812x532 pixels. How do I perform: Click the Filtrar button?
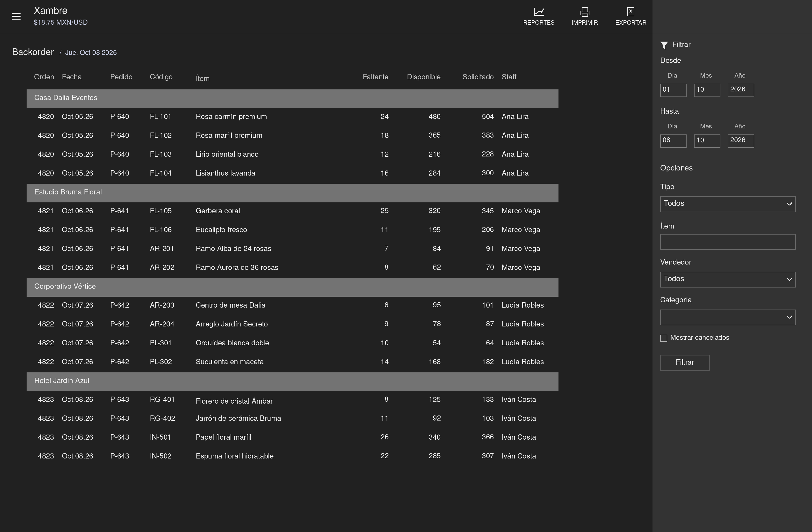click(685, 363)
